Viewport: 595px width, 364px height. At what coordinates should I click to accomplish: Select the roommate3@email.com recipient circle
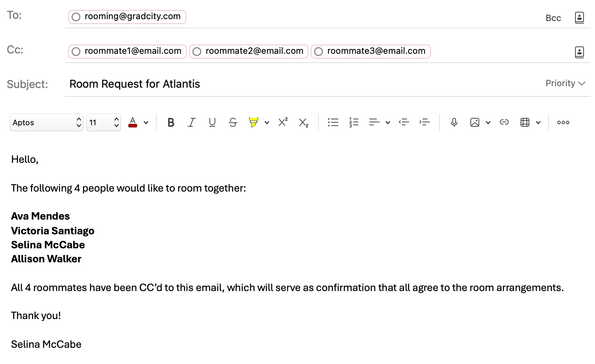(x=319, y=52)
